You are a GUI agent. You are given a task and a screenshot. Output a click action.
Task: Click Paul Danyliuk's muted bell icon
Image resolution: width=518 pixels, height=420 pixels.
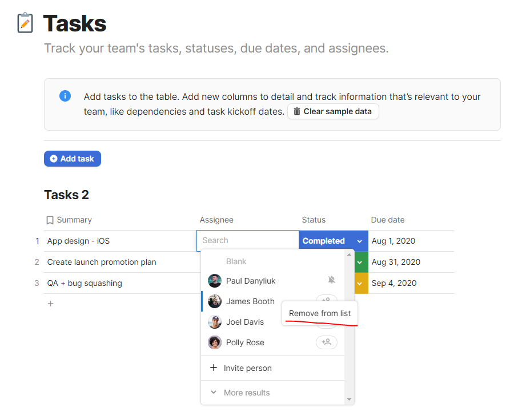331,280
